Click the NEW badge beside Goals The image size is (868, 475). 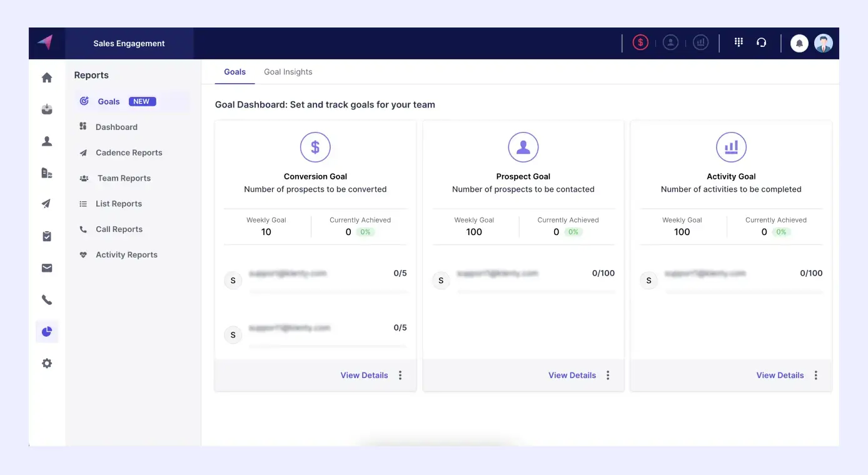tap(142, 101)
